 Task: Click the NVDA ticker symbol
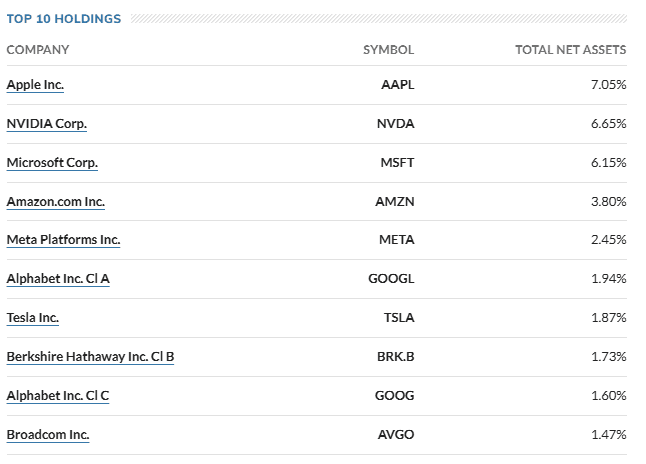point(396,124)
